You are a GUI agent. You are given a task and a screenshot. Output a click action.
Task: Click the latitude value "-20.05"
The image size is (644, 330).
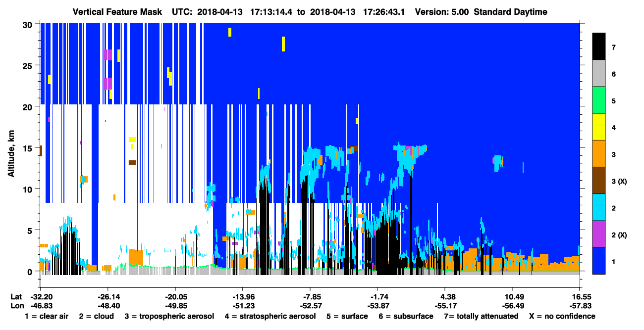[x=175, y=296]
